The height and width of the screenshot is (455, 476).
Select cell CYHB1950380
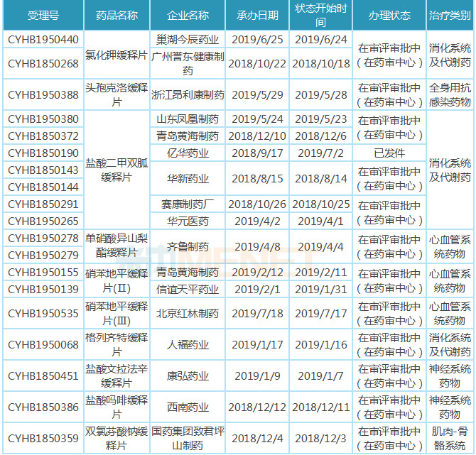click(x=43, y=119)
